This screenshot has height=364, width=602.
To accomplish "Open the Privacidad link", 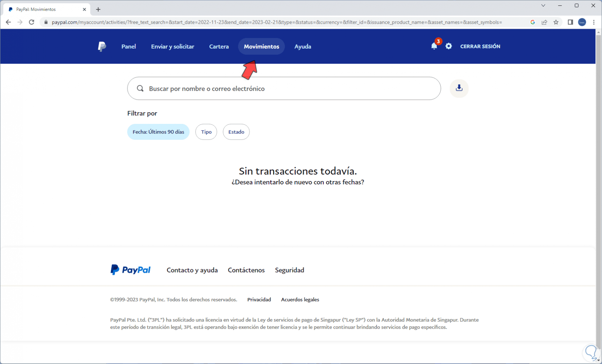I will 259,300.
